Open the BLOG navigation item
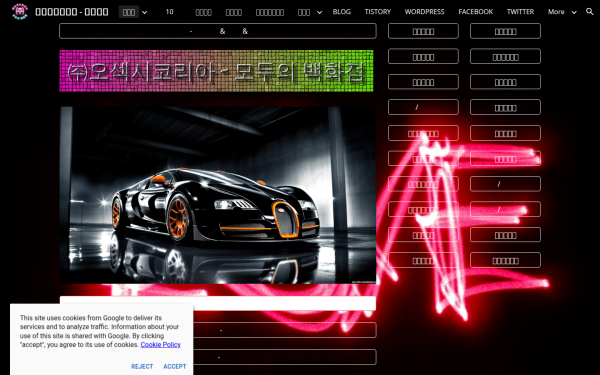 (x=342, y=12)
